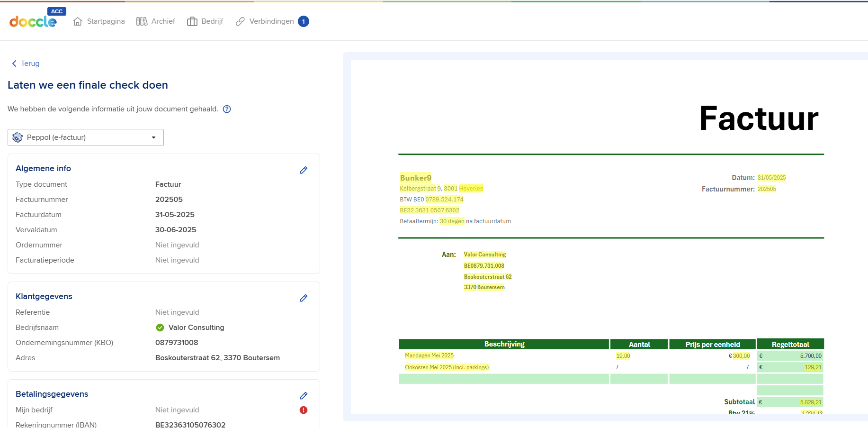Click the Peppol icon in the dropdown
Screen dimensions: 868x428
[18, 137]
